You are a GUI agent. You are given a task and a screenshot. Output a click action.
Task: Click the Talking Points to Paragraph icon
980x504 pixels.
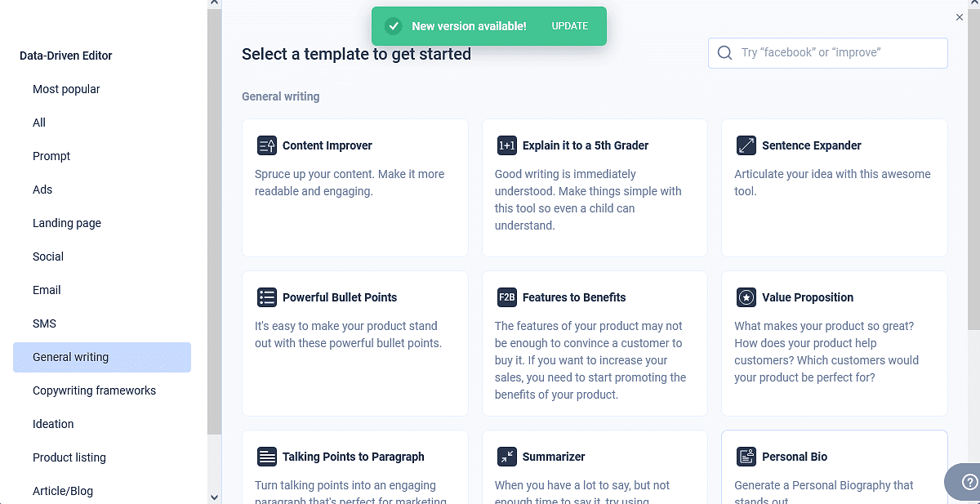coord(266,457)
